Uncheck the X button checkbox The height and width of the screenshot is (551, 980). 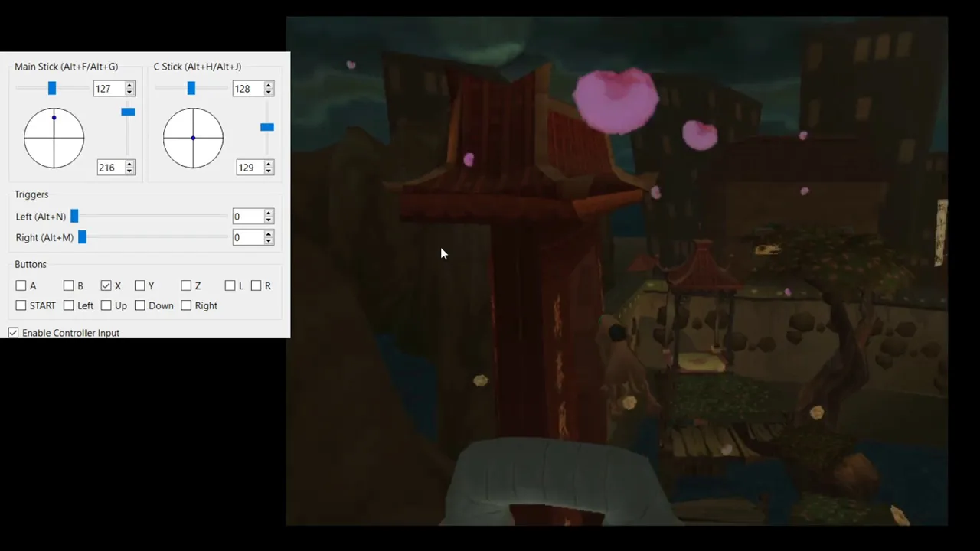point(106,285)
